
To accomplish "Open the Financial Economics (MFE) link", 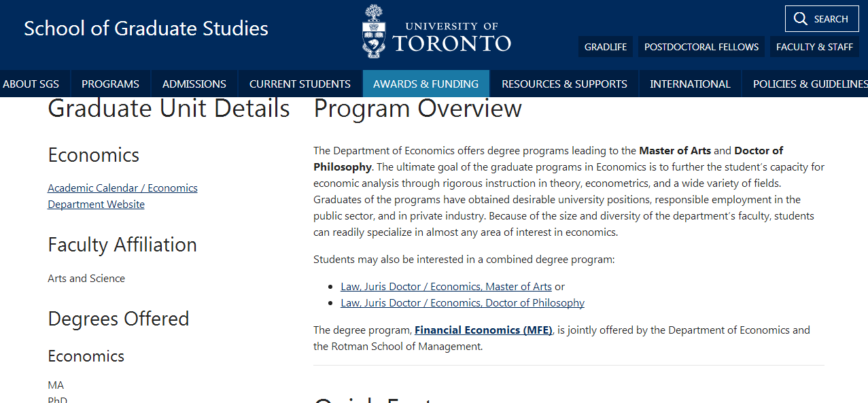I will pos(483,330).
